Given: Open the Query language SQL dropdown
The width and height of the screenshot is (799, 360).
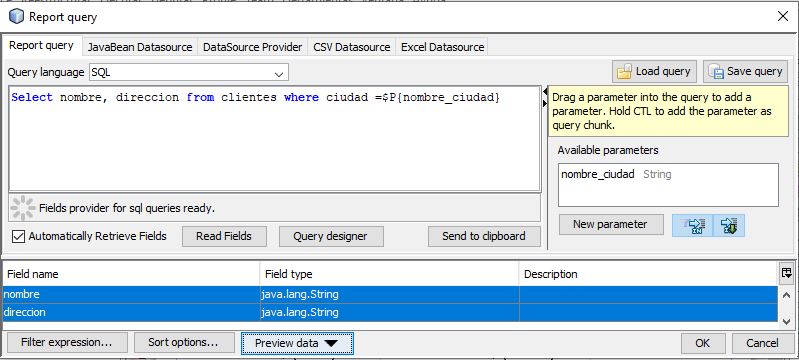Looking at the screenshot, I should point(189,72).
